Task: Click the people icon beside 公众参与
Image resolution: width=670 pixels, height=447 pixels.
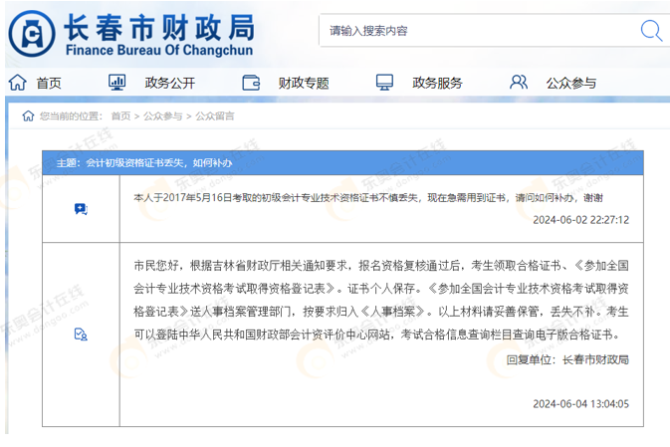Action: tap(518, 83)
